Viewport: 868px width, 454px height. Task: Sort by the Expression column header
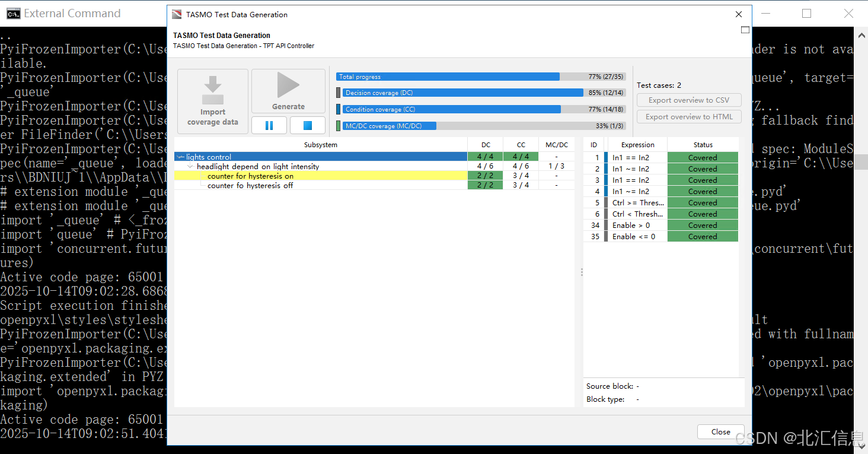click(x=637, y=145)
